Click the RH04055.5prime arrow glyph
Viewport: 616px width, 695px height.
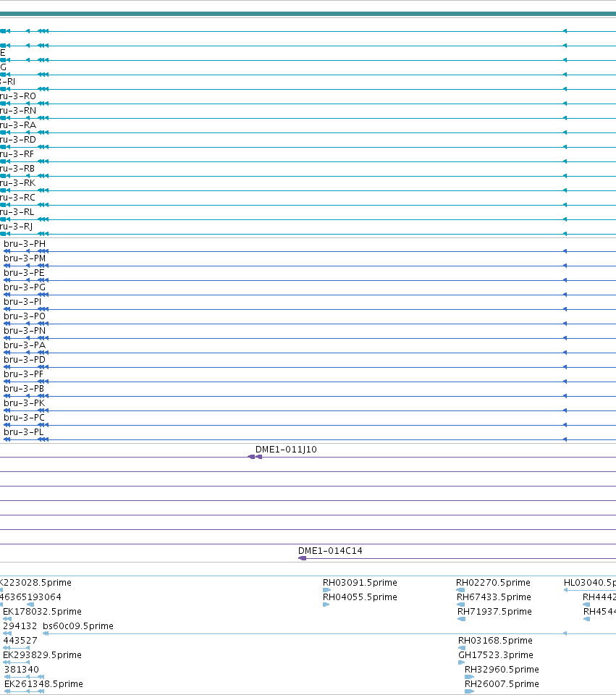pyautogui.click(x=326, y=605)
